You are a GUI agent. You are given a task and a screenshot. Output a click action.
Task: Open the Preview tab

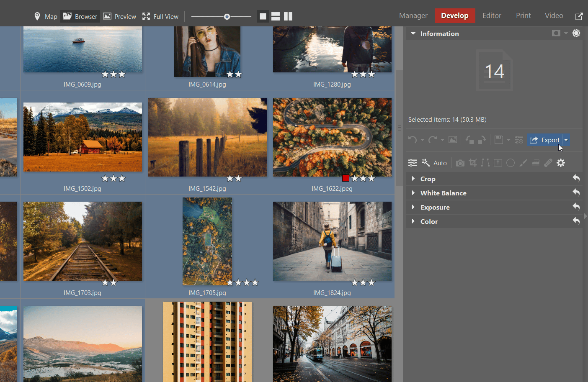click(119, 16)
